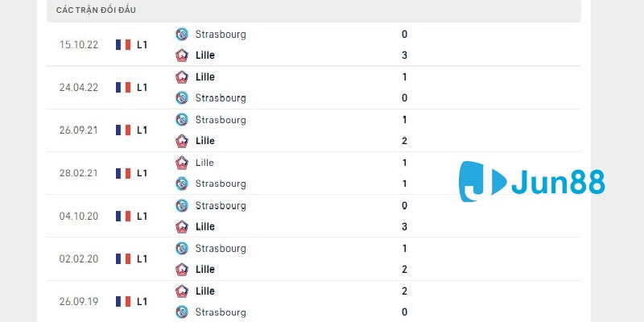Open the Lille team link for 24.04.22
The image size is (644, 322).
pos(205,77)
